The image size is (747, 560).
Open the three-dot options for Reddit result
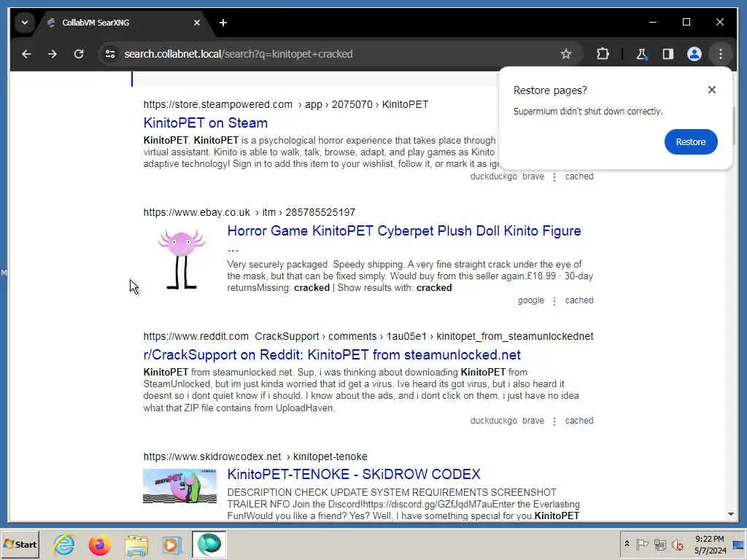554,421
